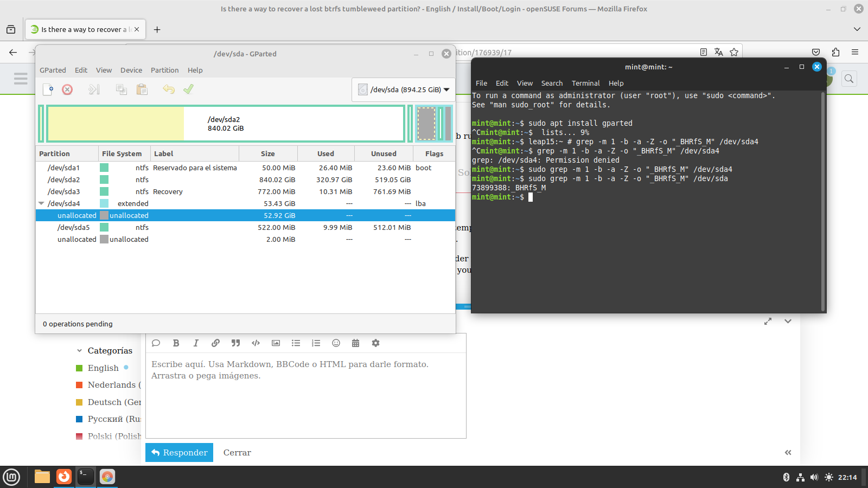Image resolution: width=868 pixels, height=488 pixels.
Task: Click GParted delete partition icon
Action: coord(67,89)
